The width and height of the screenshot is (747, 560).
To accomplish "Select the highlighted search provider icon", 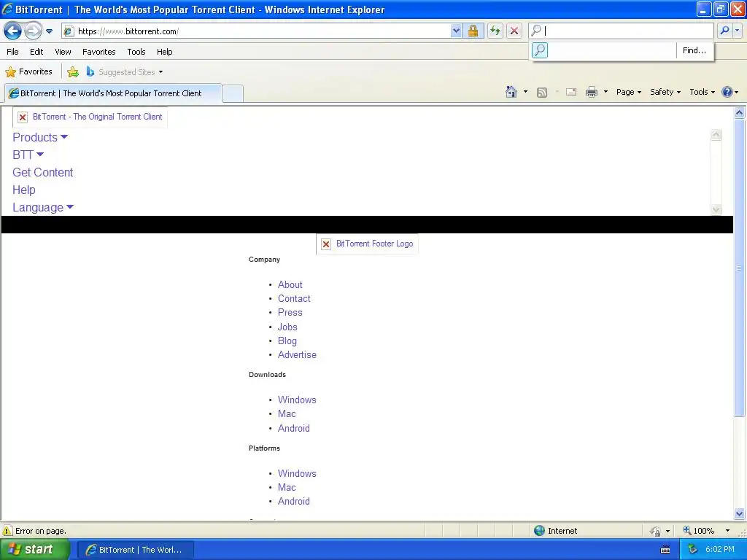I will pos(540,50).
